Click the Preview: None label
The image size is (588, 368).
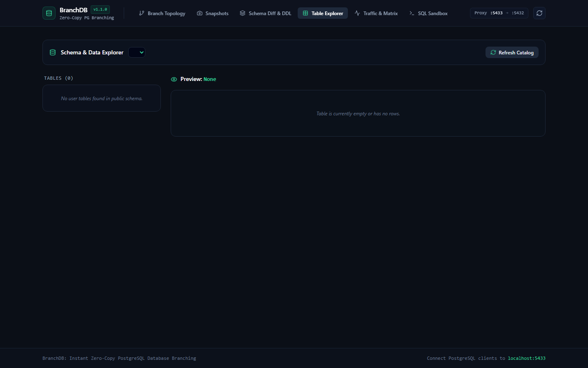198,79
